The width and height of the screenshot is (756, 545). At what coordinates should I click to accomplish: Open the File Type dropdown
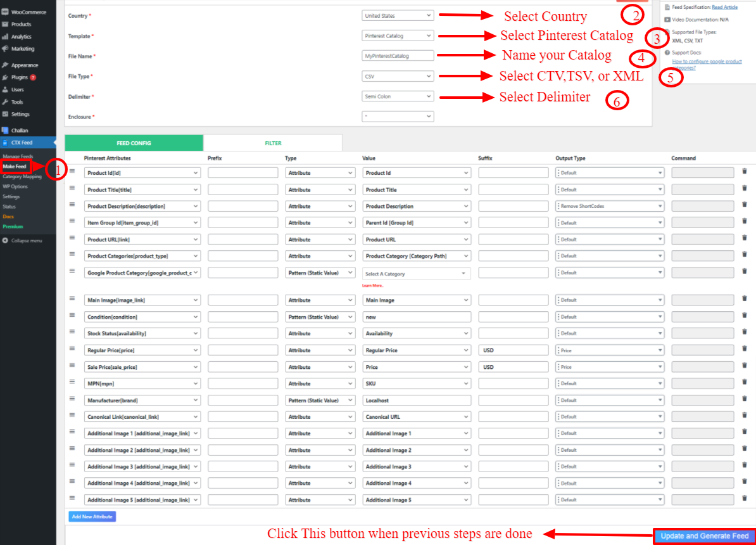click(398, 76)
